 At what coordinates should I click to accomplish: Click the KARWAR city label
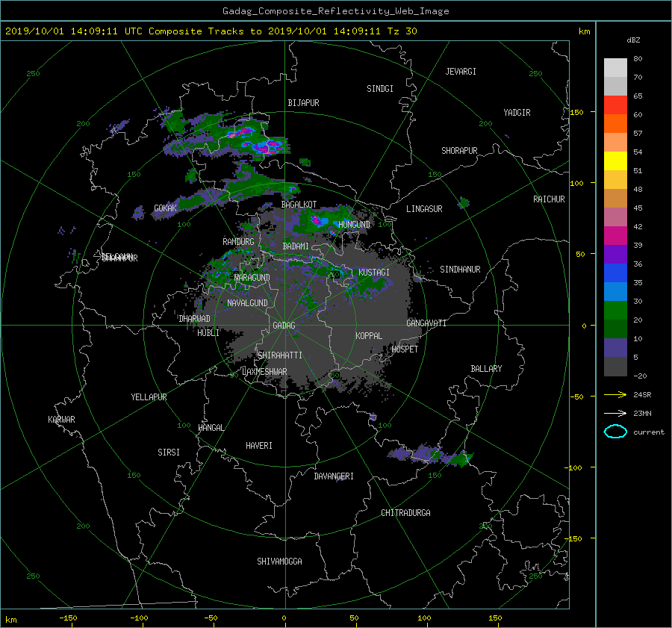(61, 419)
